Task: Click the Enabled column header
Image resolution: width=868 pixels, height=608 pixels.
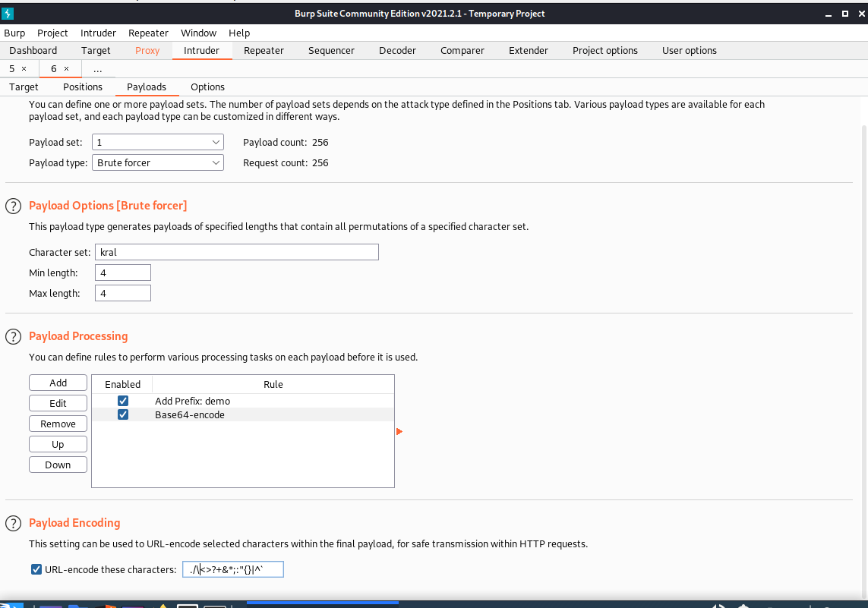Action: [122, 385]
